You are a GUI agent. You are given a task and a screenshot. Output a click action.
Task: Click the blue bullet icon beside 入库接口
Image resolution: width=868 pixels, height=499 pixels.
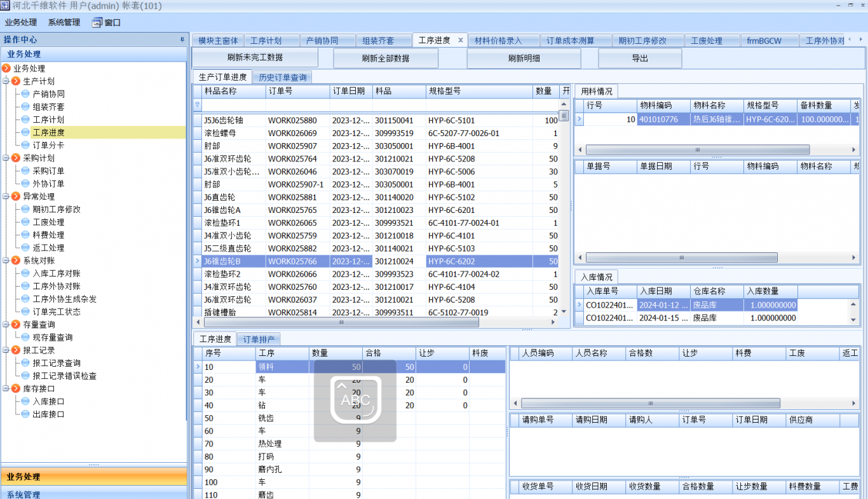click(x=25, y=401)
